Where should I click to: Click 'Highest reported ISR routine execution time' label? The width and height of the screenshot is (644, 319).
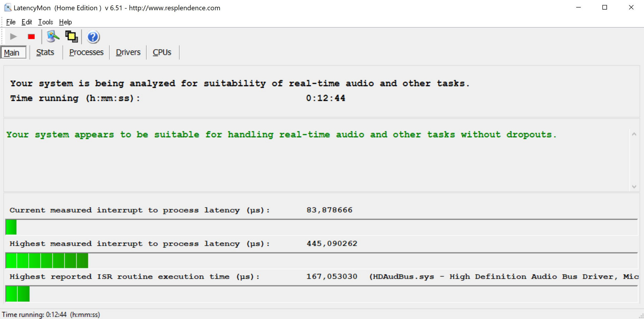tap(135, 277)
